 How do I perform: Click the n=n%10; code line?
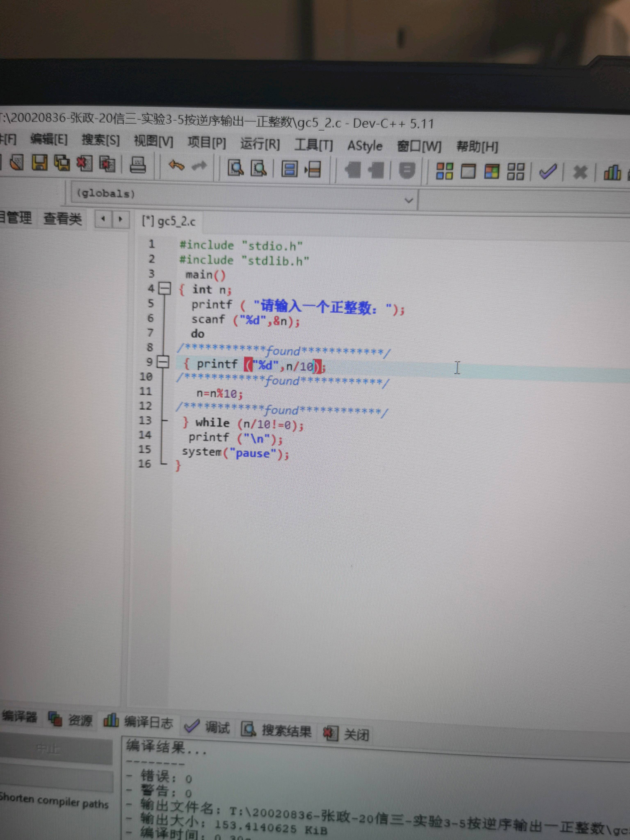pos(219,393)
